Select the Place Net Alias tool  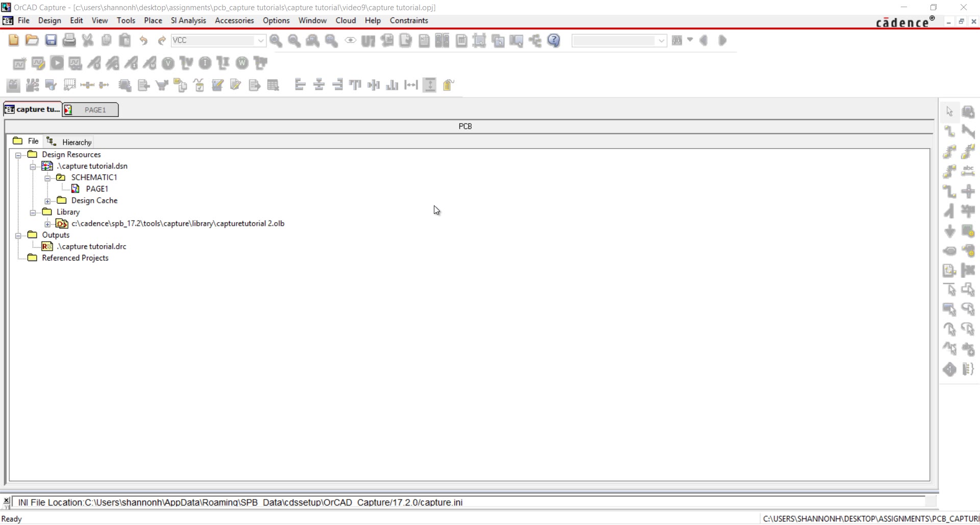[969, 171]
